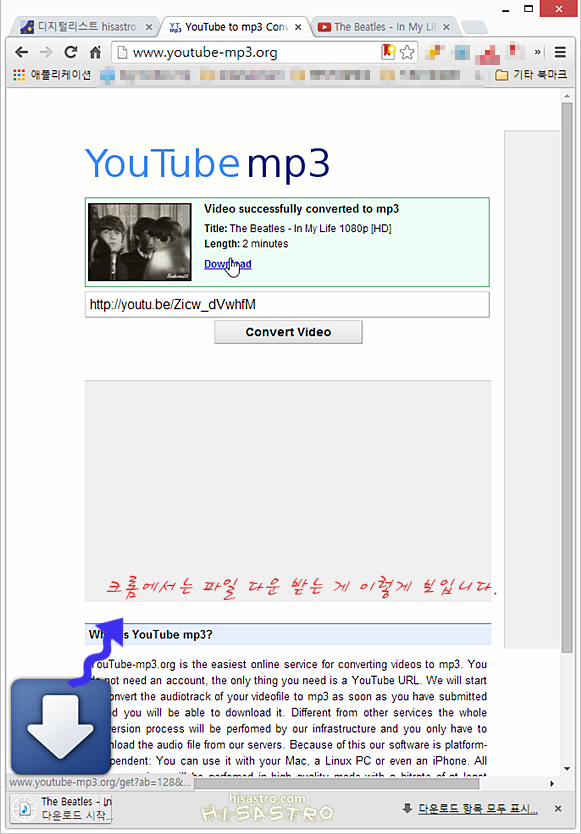Bookmark this page with the star icon
This screenshot has height=834, width=581.
click(407, 52)
